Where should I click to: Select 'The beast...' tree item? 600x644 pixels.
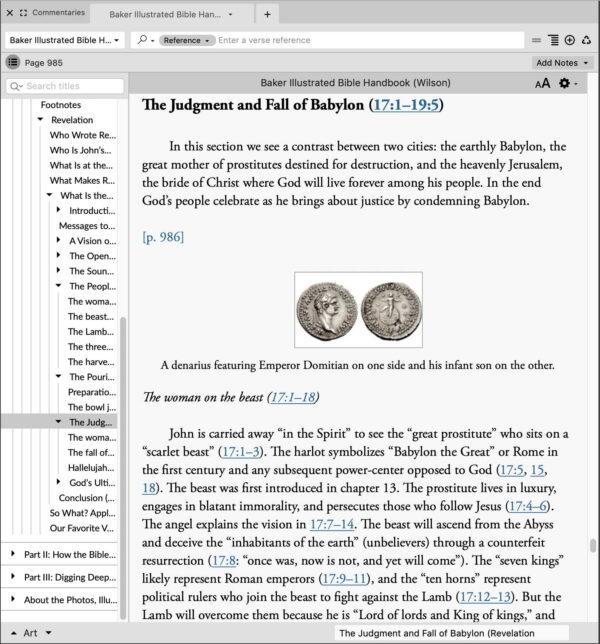(x=91, y=316)
